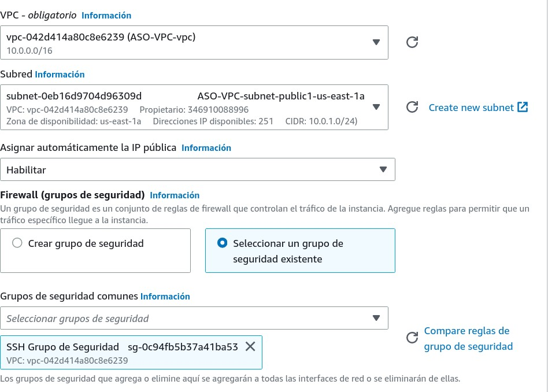Viewport: 548px width, 392px height.
Task: Open the Seleccionar grupos de seguridad dropdown
Action: (376, 318)
